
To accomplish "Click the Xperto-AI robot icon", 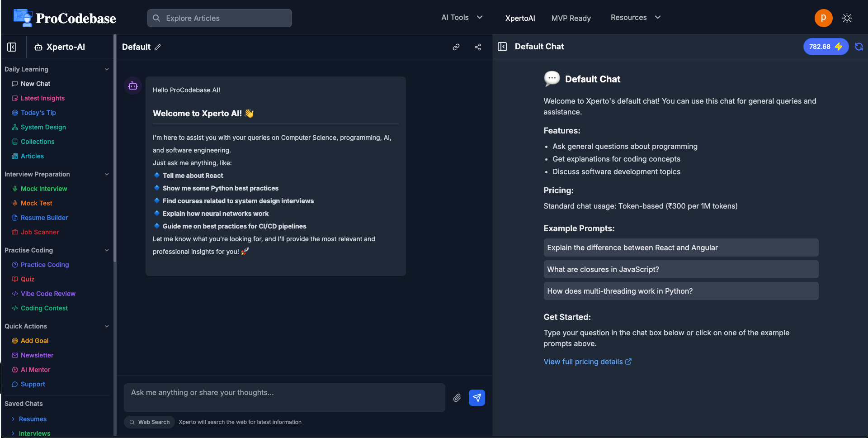I will pos(38,47).
